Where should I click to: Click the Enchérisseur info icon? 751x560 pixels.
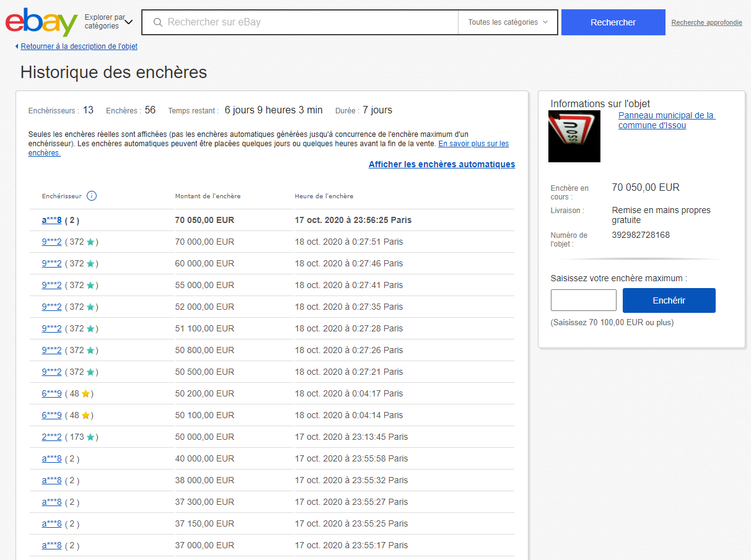point(92,196)
